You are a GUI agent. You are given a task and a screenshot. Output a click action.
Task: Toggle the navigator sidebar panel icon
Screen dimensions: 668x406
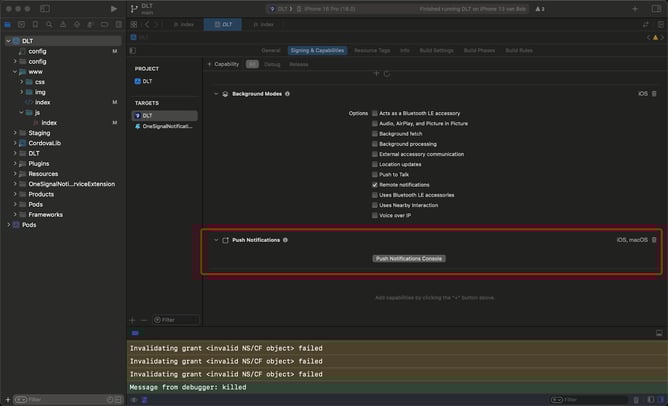(45, 9)
